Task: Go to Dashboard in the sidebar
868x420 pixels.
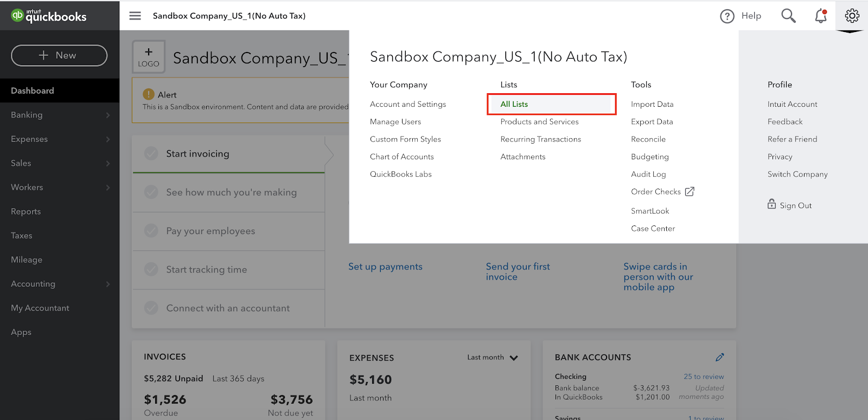Action: (x=60, y=91)
